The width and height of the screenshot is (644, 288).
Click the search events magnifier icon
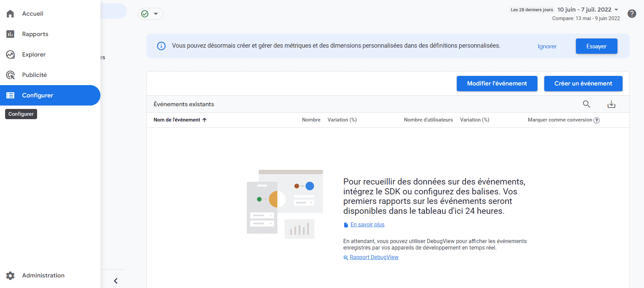coord(586,104)
